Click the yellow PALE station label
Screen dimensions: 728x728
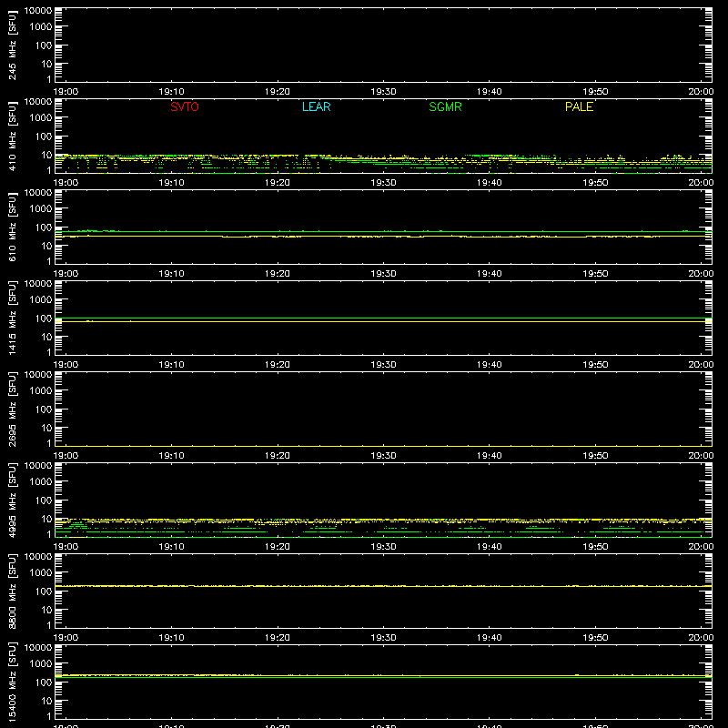pos(579,106)
